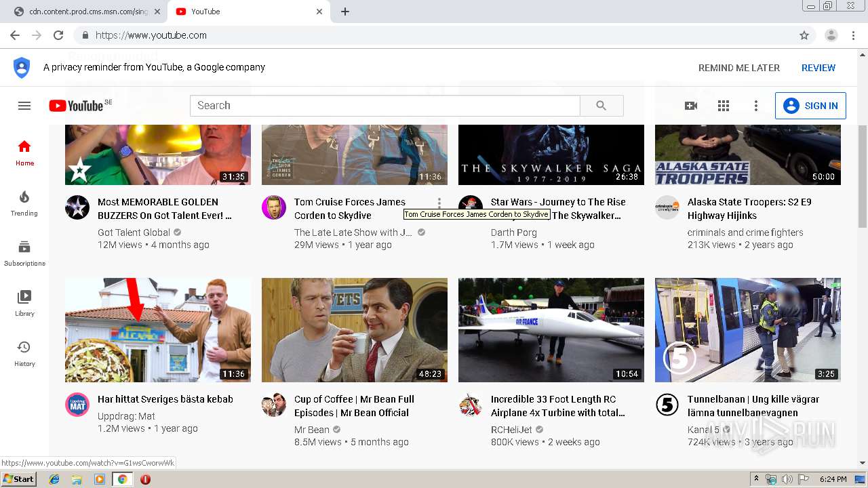
Task: Go to Home in sidebar
Action: coord(24,152)
